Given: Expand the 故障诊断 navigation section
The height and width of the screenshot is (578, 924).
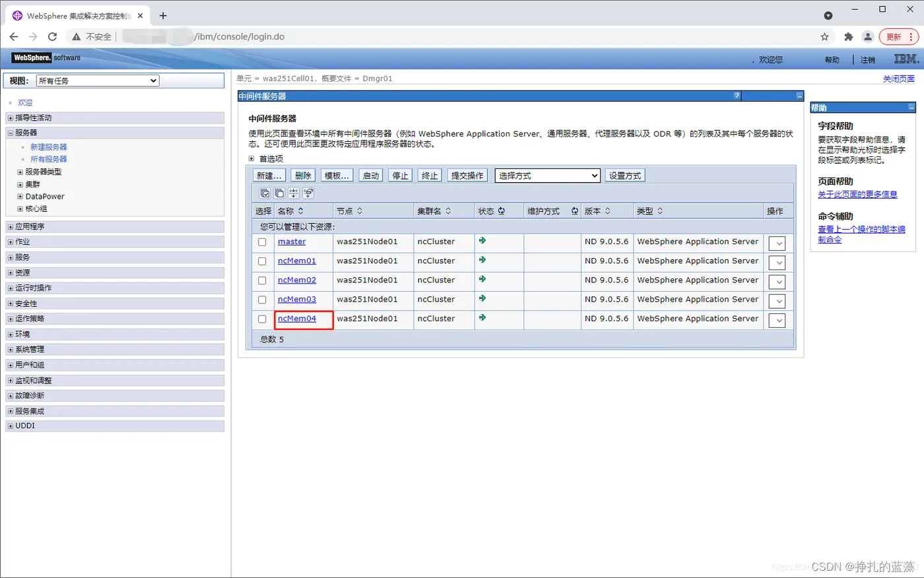Looking at the screenshot, I should (11, 395).
